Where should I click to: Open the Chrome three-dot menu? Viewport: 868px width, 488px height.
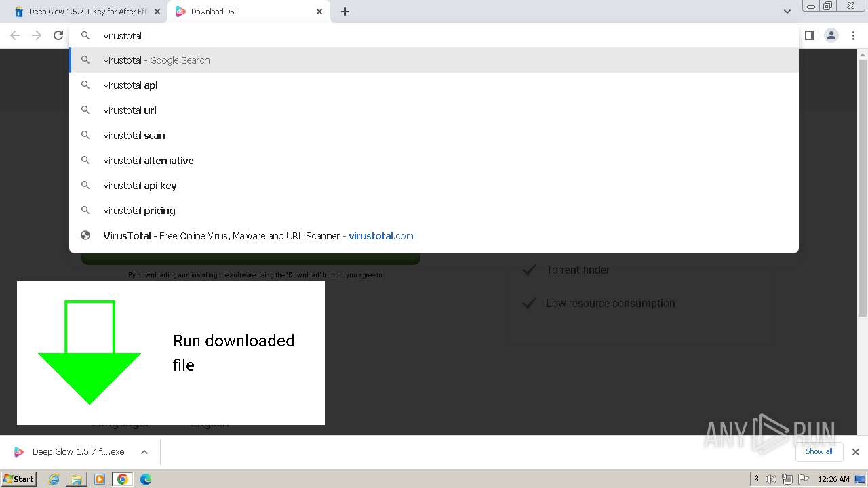854,35
